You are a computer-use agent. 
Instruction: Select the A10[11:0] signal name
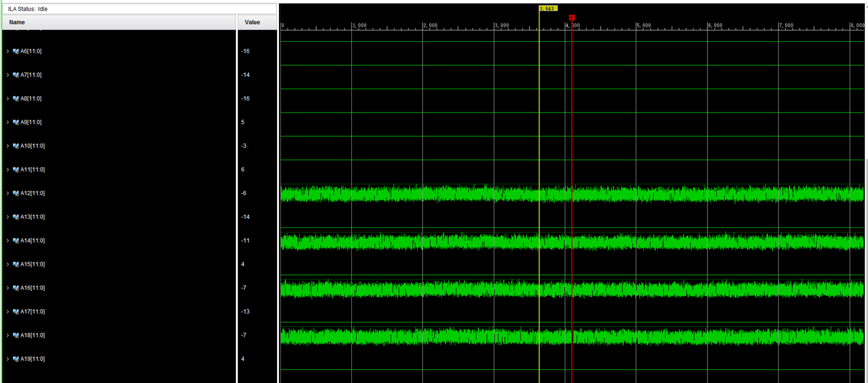[33, 147]
